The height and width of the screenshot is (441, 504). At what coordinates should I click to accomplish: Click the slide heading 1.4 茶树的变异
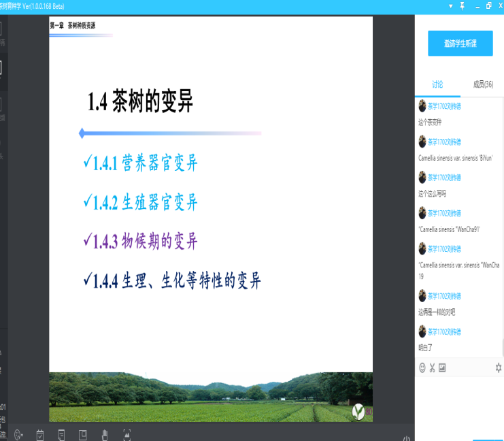click(141, 102)
